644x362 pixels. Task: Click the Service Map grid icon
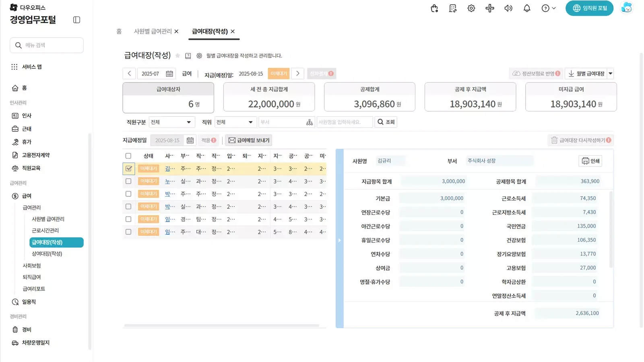[x=14, y=67]
